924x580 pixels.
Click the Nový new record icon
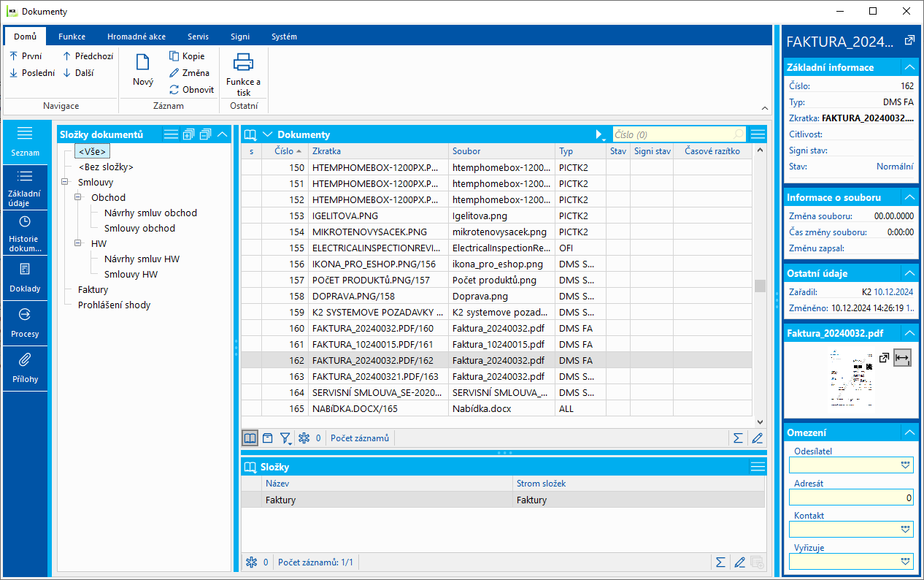click(143, 63)
